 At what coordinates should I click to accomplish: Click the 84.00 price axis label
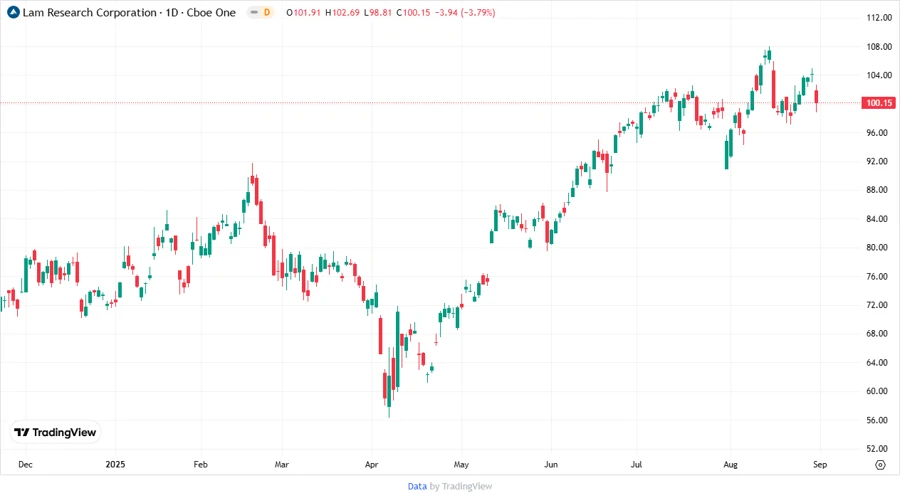tap(879, 219)
